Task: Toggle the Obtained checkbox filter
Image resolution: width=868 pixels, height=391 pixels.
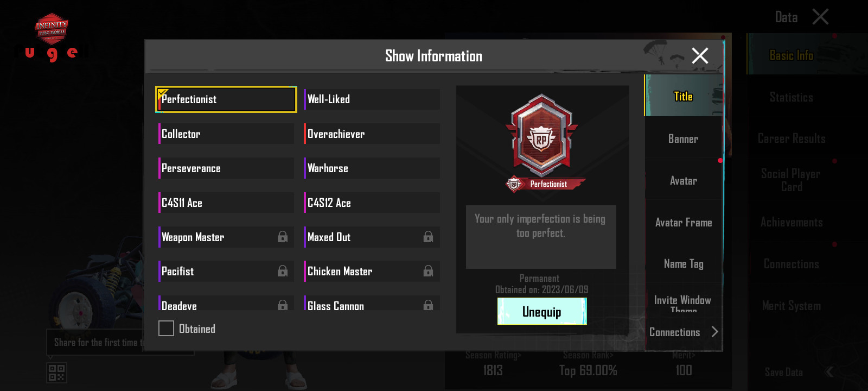Action: (166, 329)
